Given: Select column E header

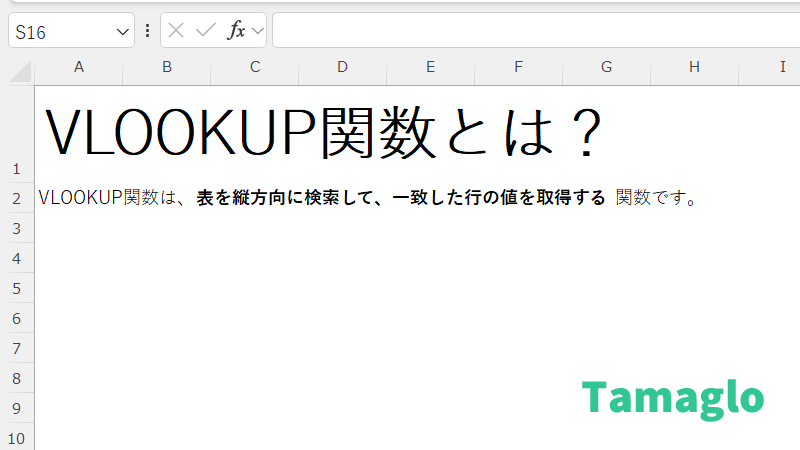Looking at the screenshot, I should pos(430,67).
